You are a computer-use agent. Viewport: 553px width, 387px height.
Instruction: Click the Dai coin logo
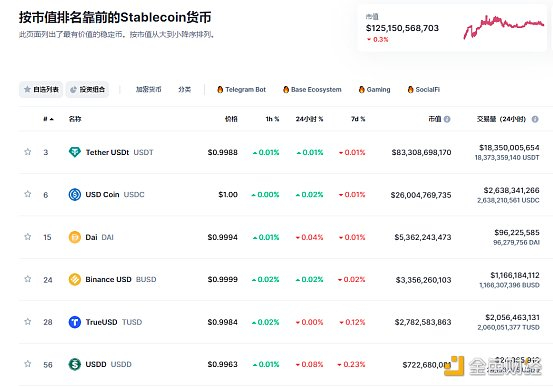[74, 237]
